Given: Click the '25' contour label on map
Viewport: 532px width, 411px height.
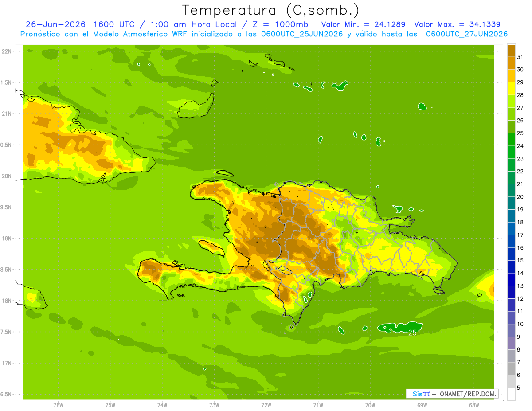Looking at the screenshot, I should click(412, 333).
